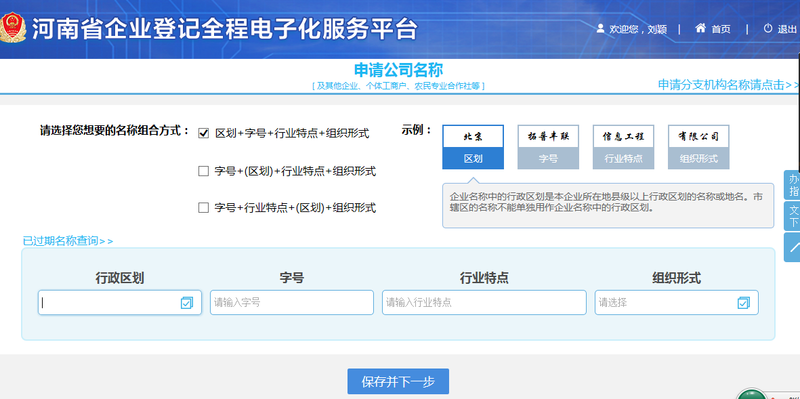
Task: Click the 文件下载 side panel tab
Action: [792, 216]
